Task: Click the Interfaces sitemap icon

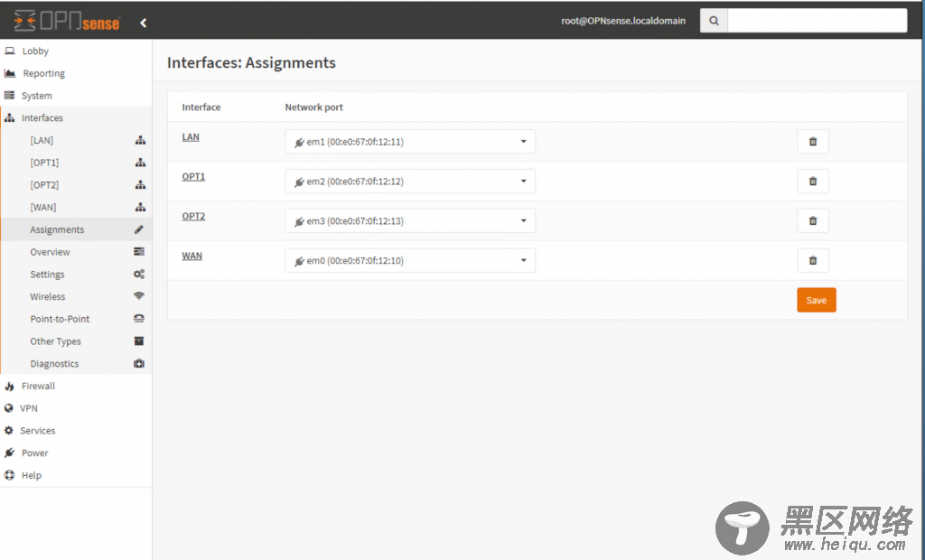Action: (x=9, y=118)
